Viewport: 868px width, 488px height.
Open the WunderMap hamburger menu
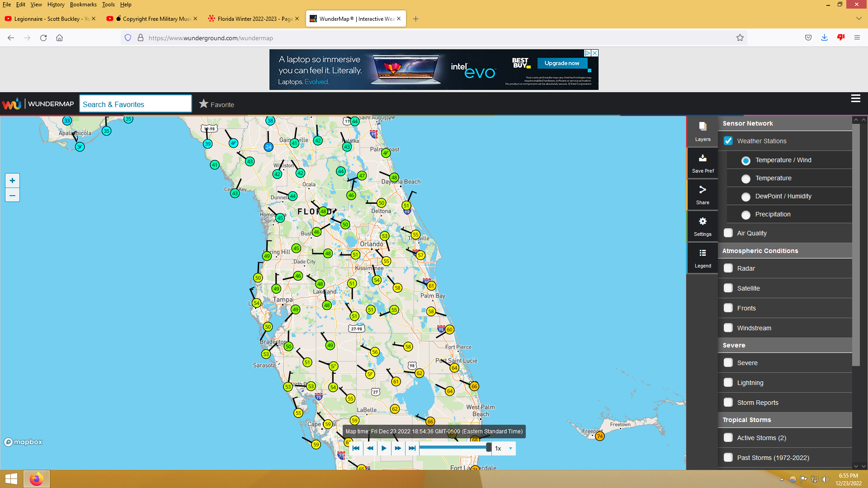855,99
